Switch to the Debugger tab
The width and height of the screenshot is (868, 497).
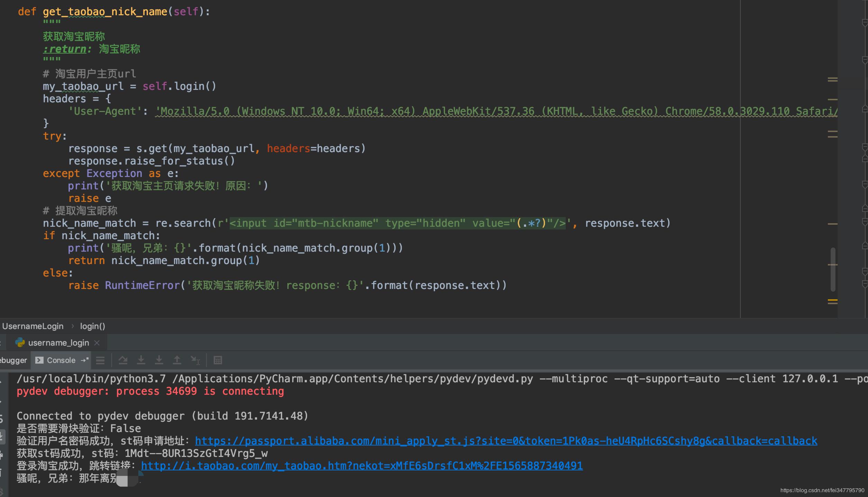[x=12, y=360]
